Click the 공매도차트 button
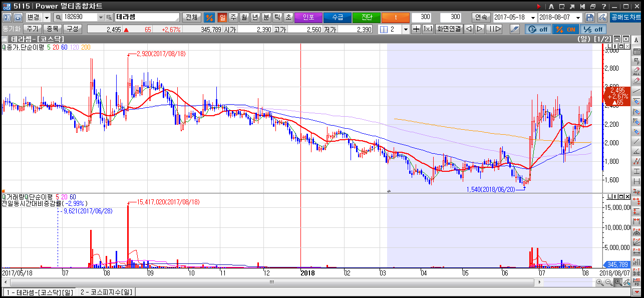 coord(626,17)
